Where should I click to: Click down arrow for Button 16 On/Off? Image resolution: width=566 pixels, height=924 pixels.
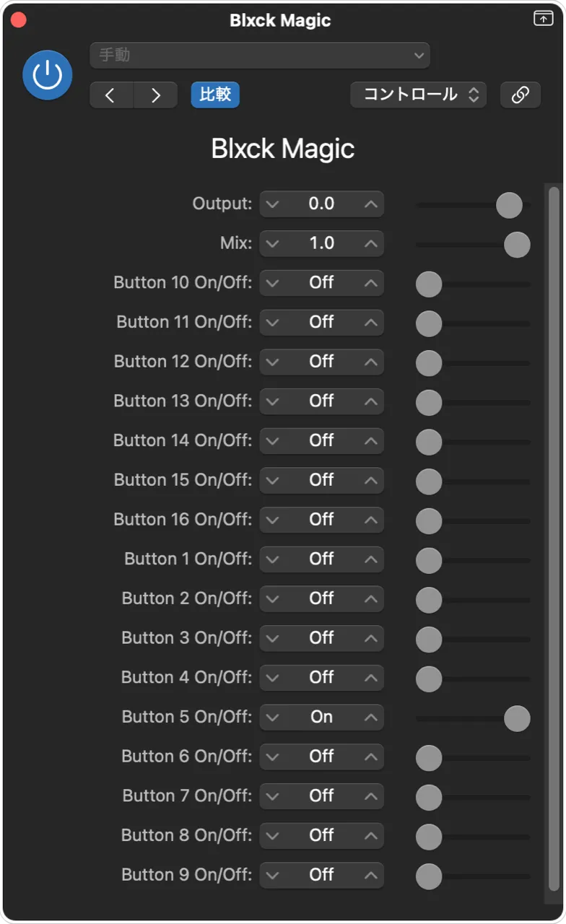[x=271, y=520]
